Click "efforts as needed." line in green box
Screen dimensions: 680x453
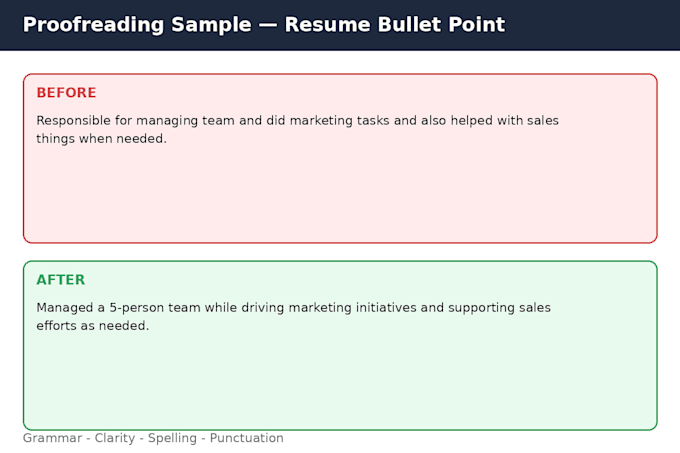pos(93,326)
